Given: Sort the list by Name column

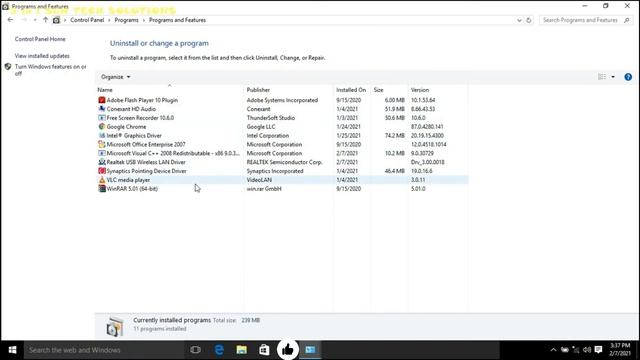Looking at the screenshot, I should pyautogui.click(x=105, y=90).
